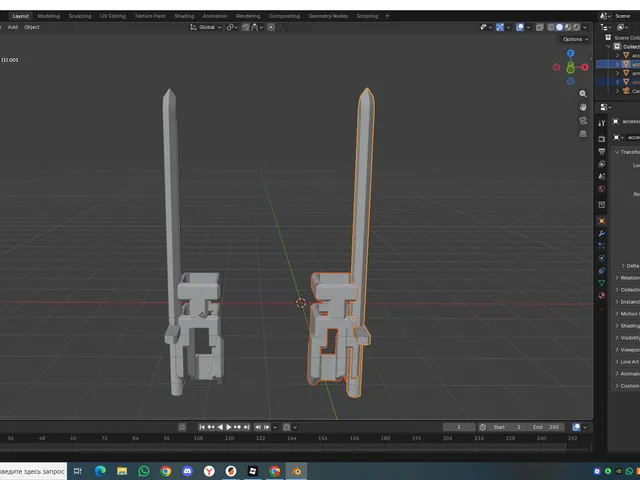This screenshot has width=640, height=480.
Task: Click play animation button
Action: [x=229, y=427]
